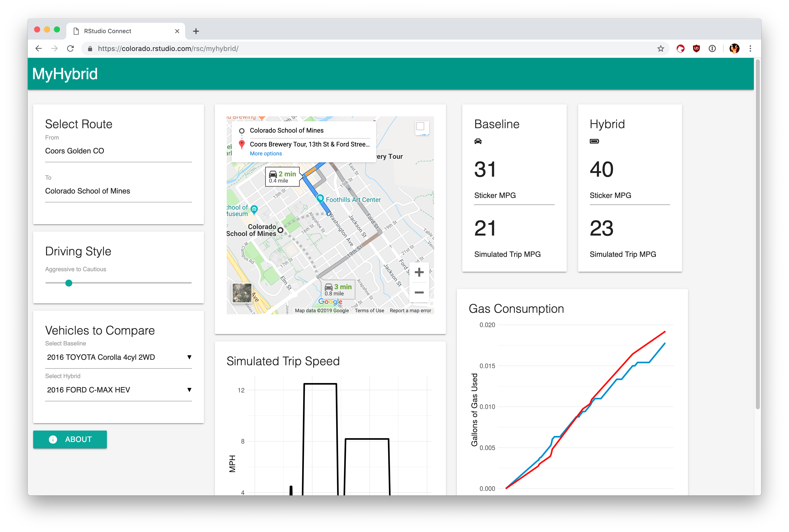Click the Hybrid battery icon
789x532 pixels.
coord(594,141)
